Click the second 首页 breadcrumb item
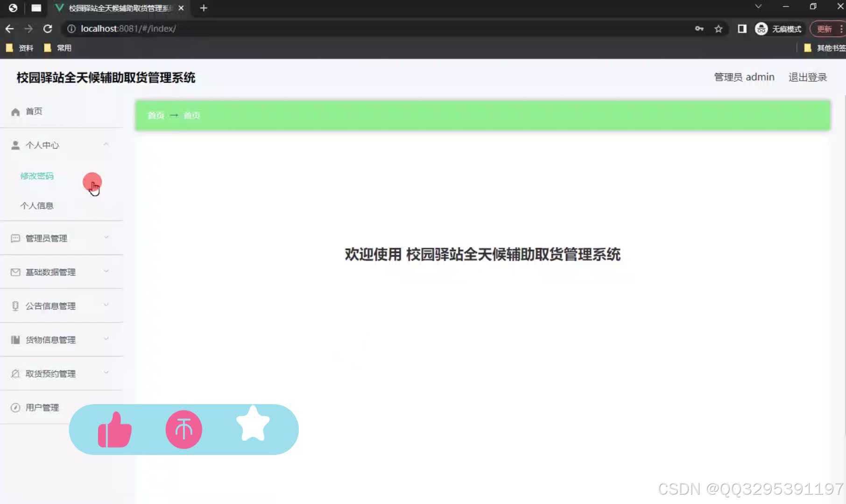This screenshot has width=846, height=504. tap(192, 115)
